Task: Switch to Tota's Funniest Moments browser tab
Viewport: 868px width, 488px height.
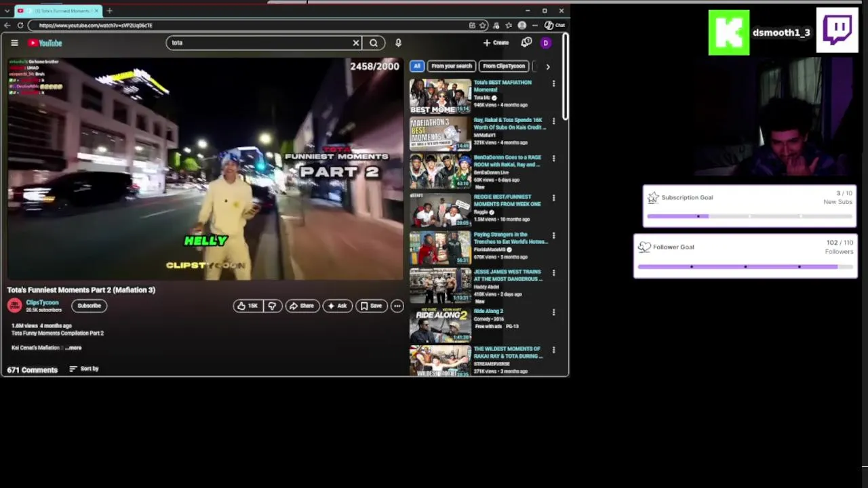Action: pyautogui.click(x=58, y=11)
